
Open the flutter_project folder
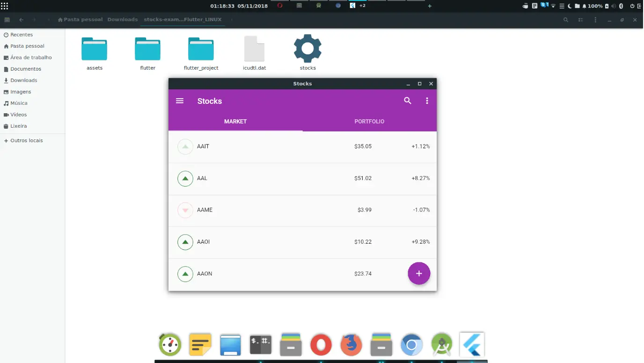coord(201,49)
